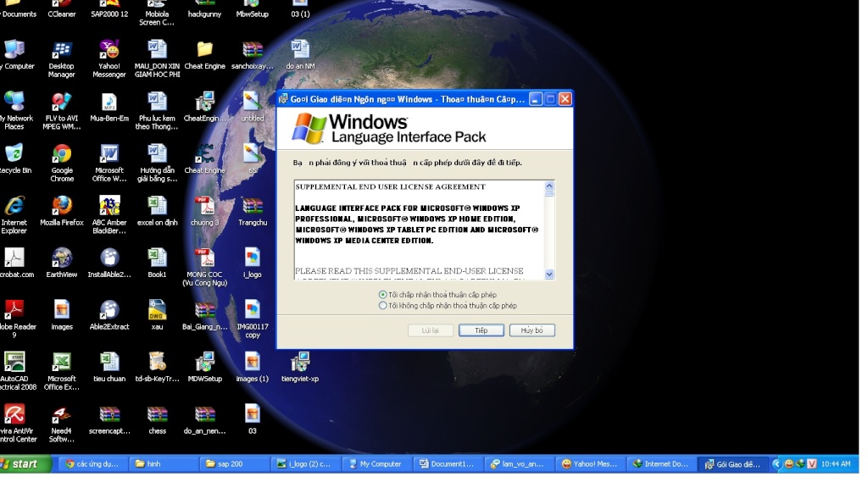Select the Internet Explorer desktop icon
Image resolution: width=868 pixels, height=488 pixels.
coord(14,215)
